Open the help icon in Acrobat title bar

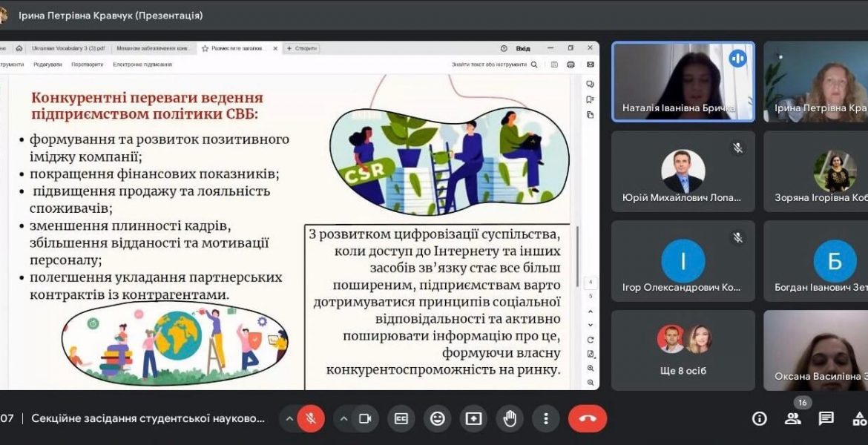coord(504,48)
